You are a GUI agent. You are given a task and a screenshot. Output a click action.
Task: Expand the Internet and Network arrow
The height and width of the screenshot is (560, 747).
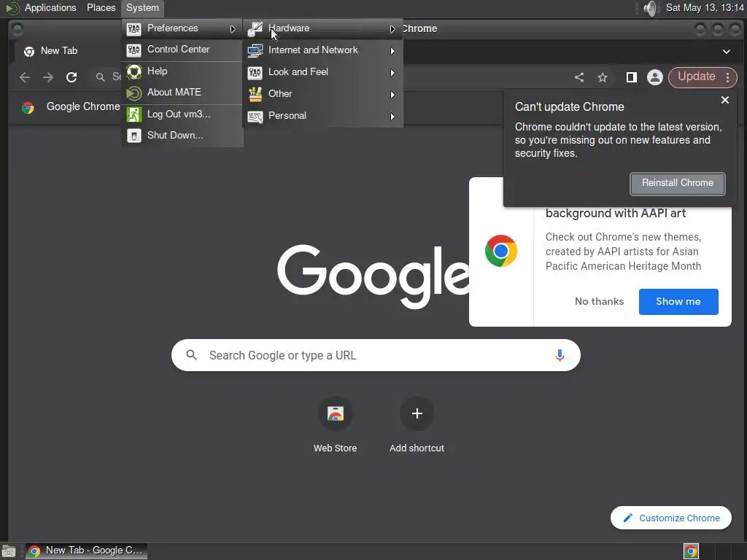(392, 51)
